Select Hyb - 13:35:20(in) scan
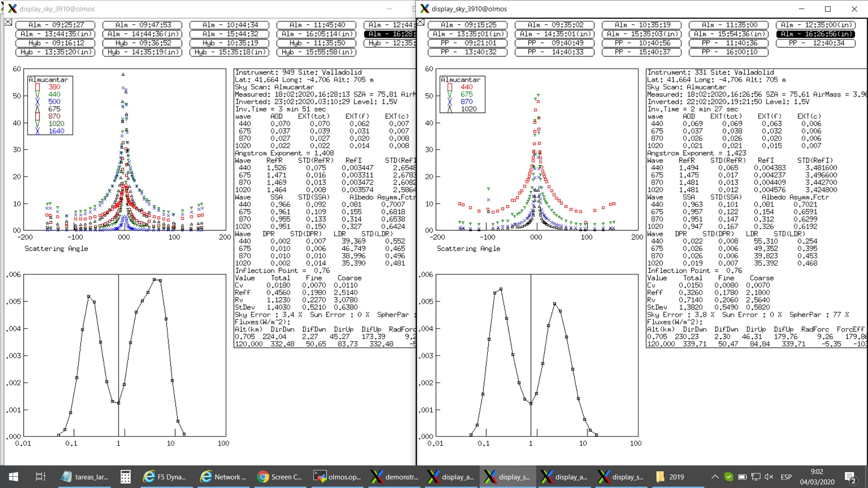 coord(56,52)
